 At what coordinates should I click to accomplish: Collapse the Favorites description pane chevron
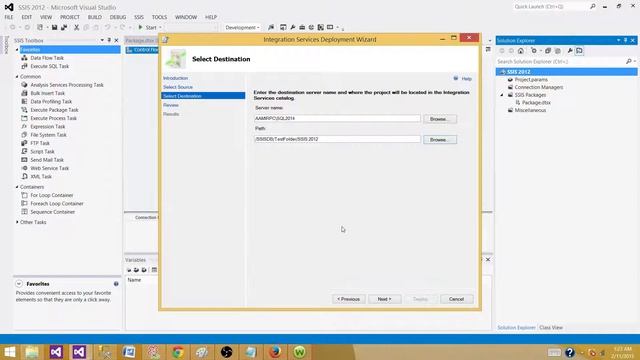[x=19, y=284]
